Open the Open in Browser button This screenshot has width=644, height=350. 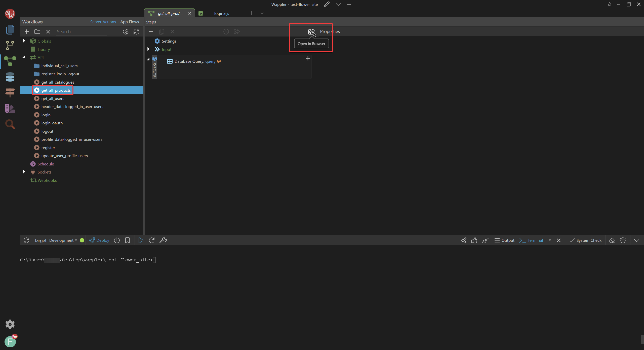311,32
